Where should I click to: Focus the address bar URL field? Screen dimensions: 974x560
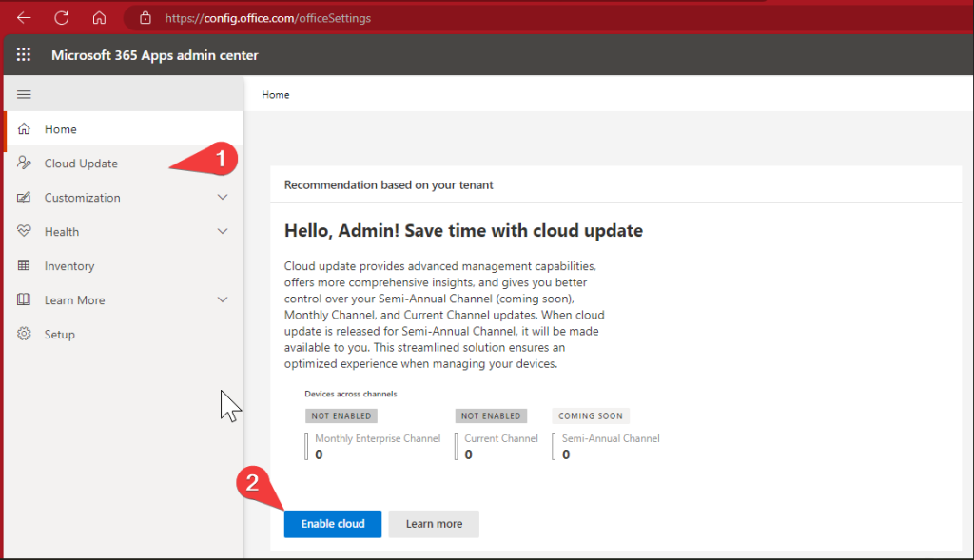(x=547, y=18)
